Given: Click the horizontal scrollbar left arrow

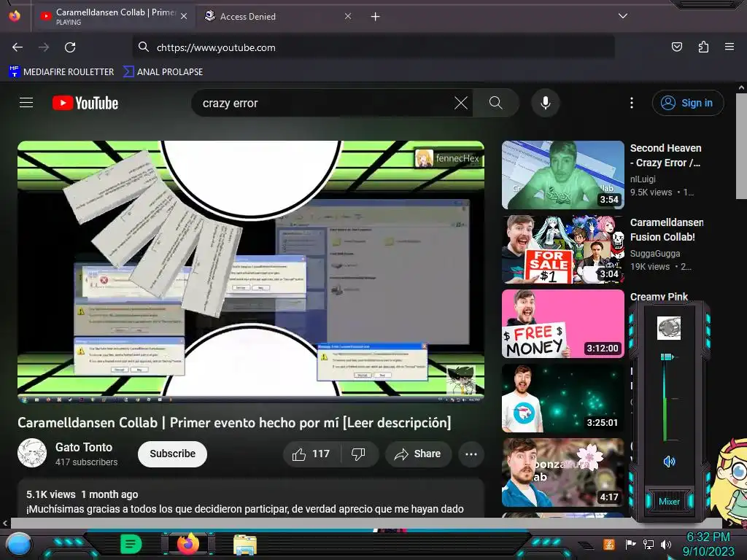Looking at the screenshot, I should pyautogui.click(x=5, y=523).
